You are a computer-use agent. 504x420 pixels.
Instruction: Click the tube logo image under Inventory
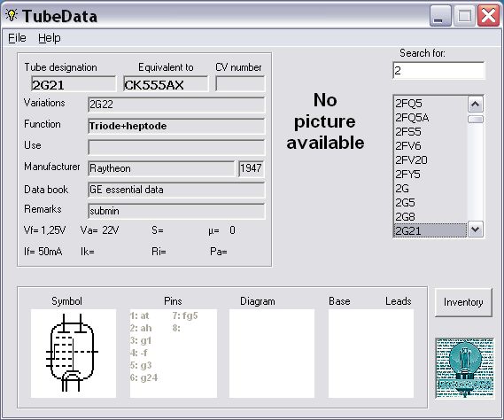tap(464, 368)
